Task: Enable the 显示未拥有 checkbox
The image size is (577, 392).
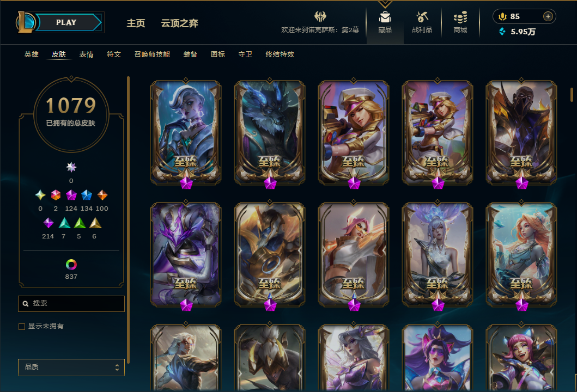Action: [22, 326]
